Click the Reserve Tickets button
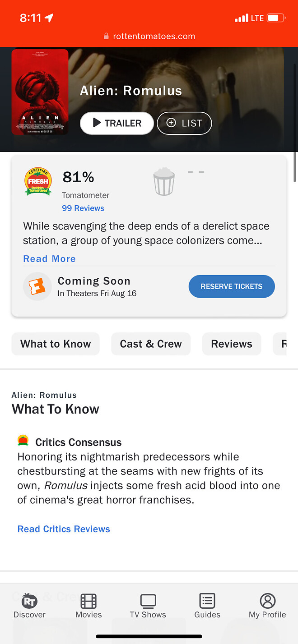The height and width of the screenshot is (644, 298). coord(231,286)
